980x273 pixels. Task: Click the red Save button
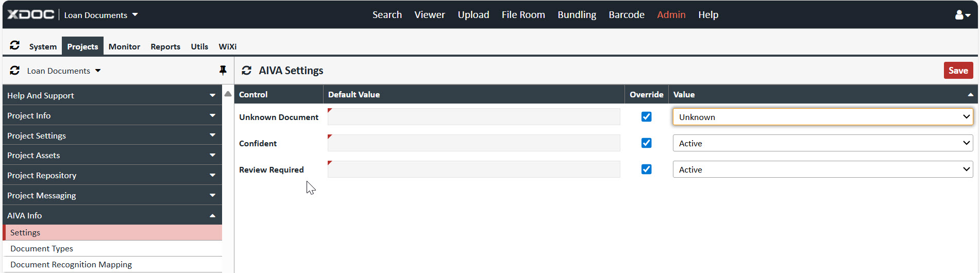(x=958, y=71)
